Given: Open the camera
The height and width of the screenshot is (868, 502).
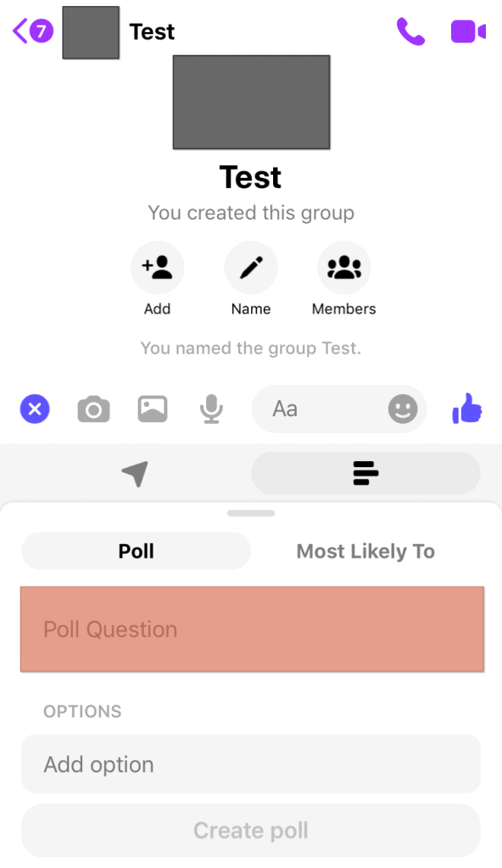Looking at the screenshot, I should tap(93, 409).
